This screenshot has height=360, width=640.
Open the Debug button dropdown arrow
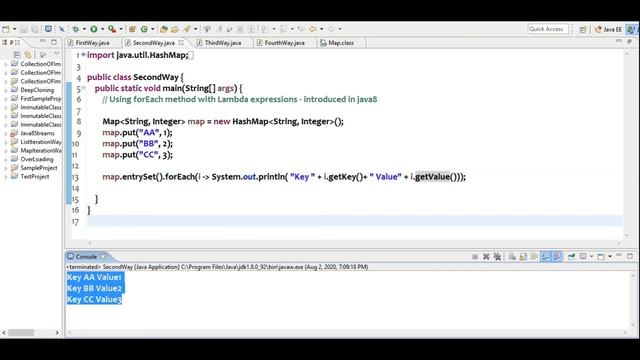[84, 29]
